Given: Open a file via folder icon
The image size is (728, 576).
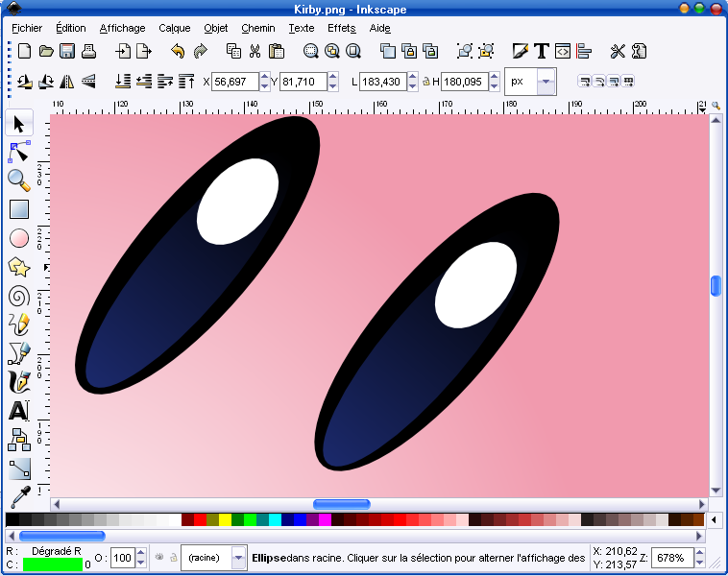Looking at the screenshot, I should (x=46, y=51).
